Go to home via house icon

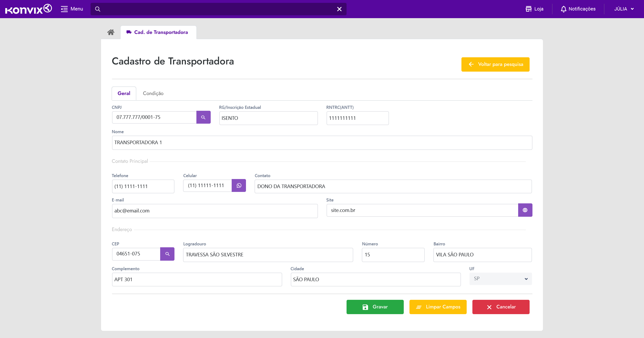[111, 32]
